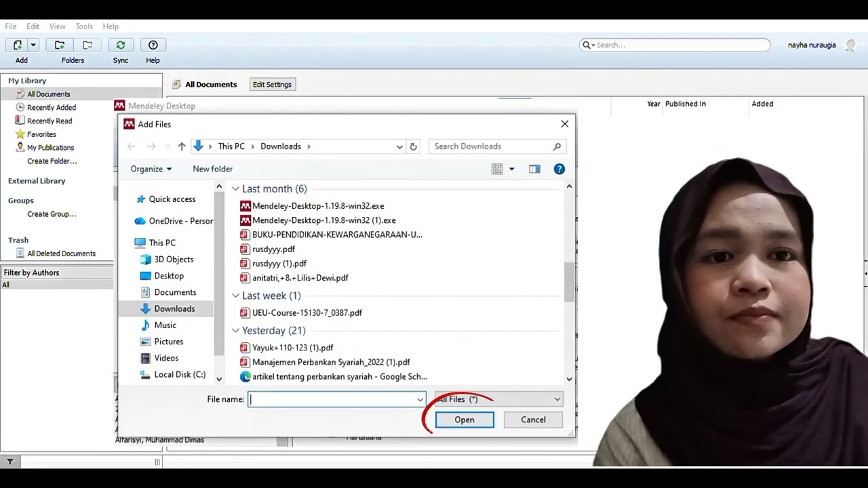Toggle the preview pane icon

click(534, 169)
